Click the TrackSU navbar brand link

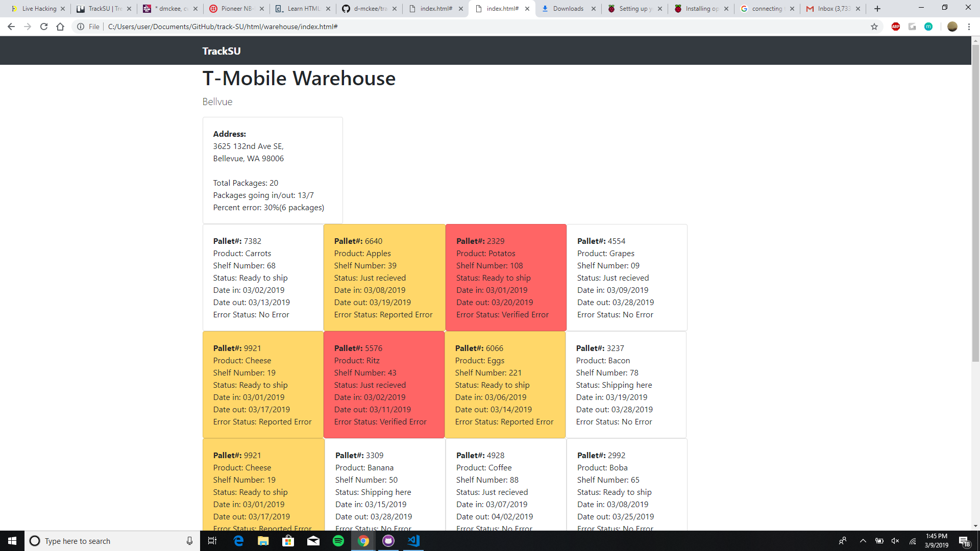(221, 51)
